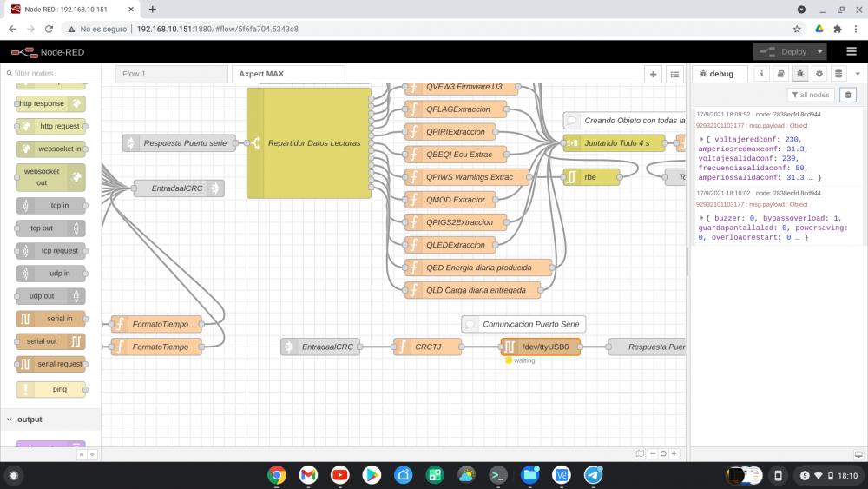Open the context data sidebar icon
Image resolution: width=868 pixels, height=489 pixels.
point(838,74)
